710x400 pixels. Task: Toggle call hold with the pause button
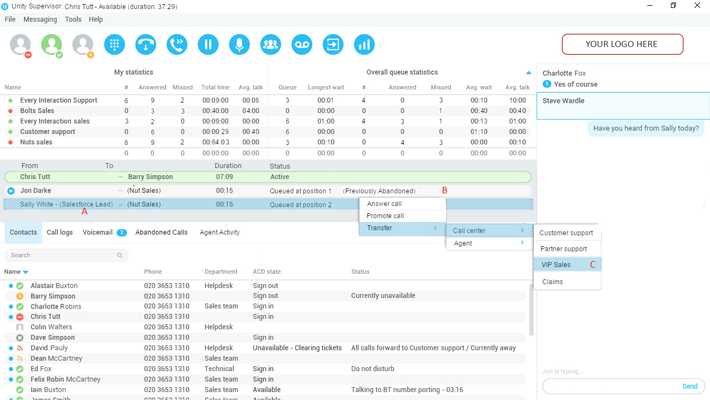click(208, 45)
